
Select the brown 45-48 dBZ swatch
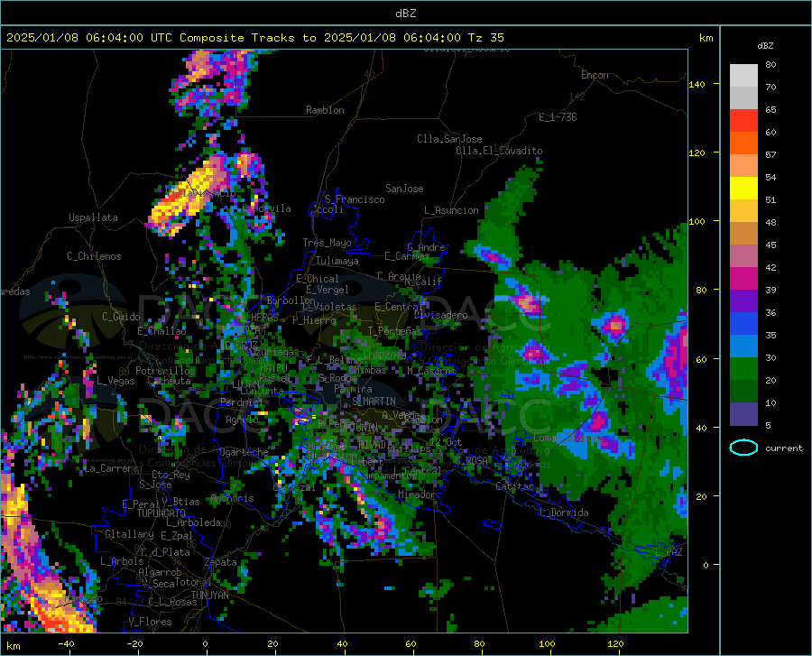pos(743,234)
